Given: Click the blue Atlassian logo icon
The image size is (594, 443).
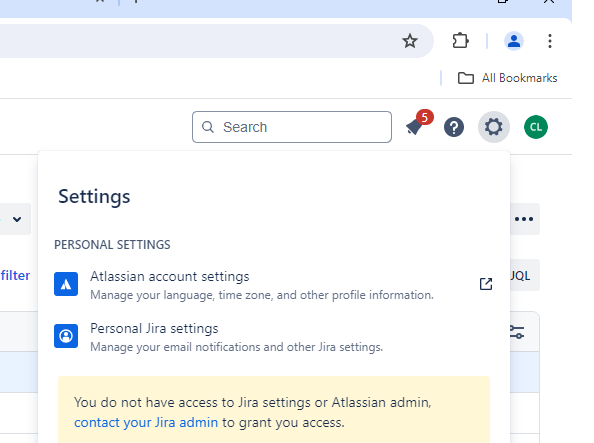Looking at the screenshot, I should tap(66, 284).
